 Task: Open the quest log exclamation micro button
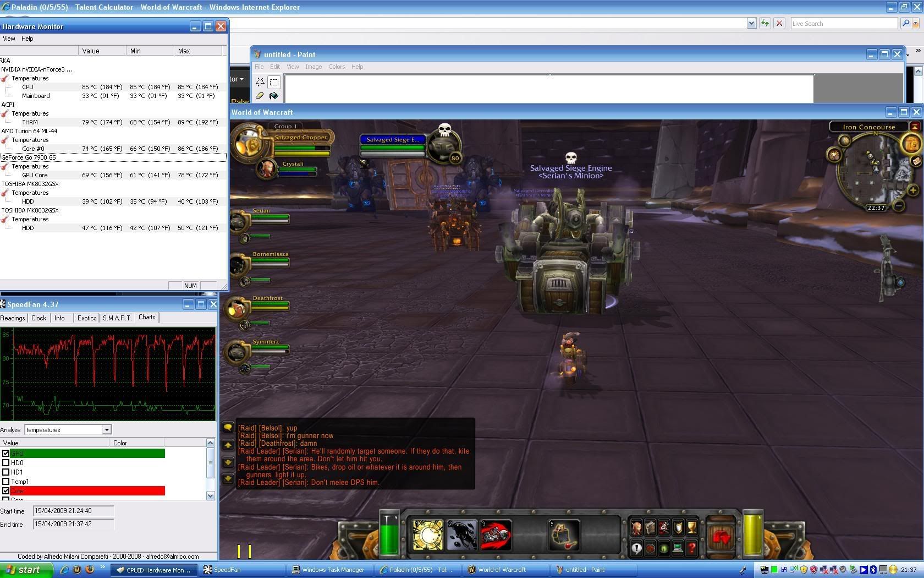[636, 548]
